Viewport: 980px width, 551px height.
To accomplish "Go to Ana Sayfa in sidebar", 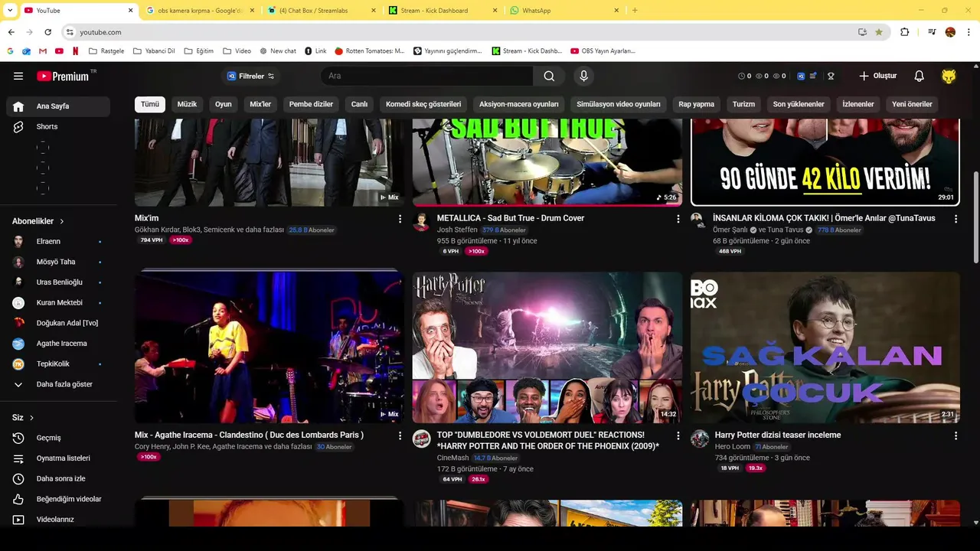I will 58,106.
